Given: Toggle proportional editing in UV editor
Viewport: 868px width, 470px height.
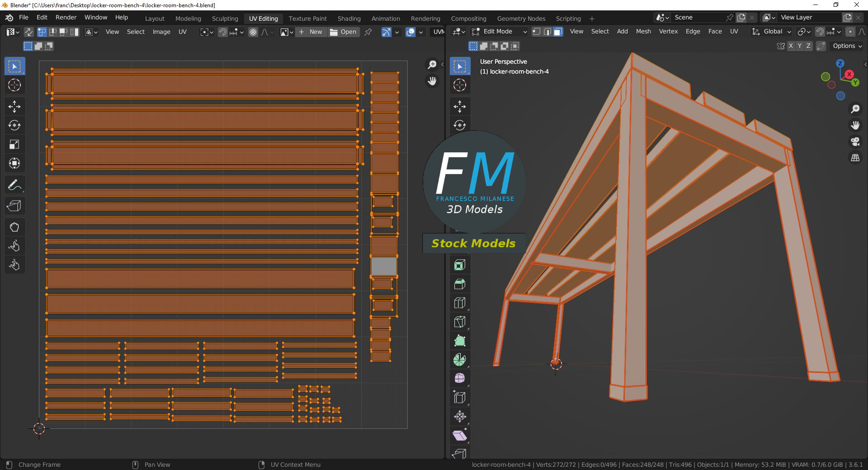Looking at the screenshot, I should [253, 32].
